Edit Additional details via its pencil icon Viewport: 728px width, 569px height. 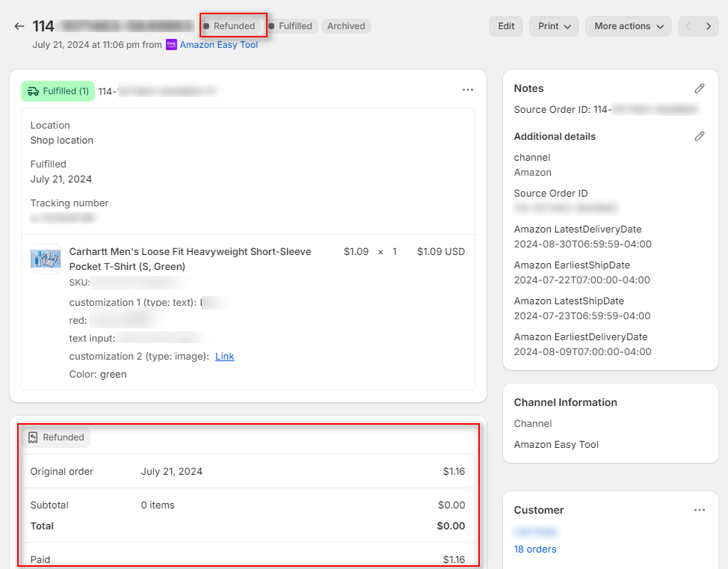coord(700,136)
